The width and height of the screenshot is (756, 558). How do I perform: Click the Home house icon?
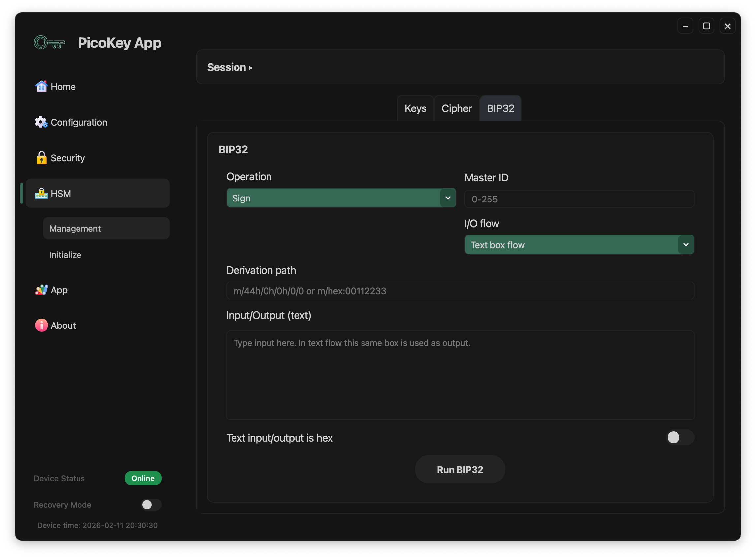click(x=41, y=87)
